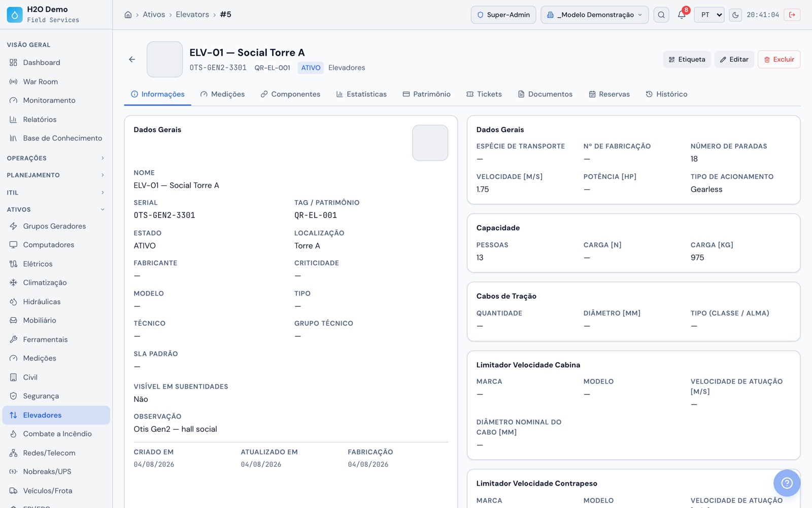This screenshot has width=812, height=508.
Task: Open the Reservas tab
Action: [x=609, y=94]
